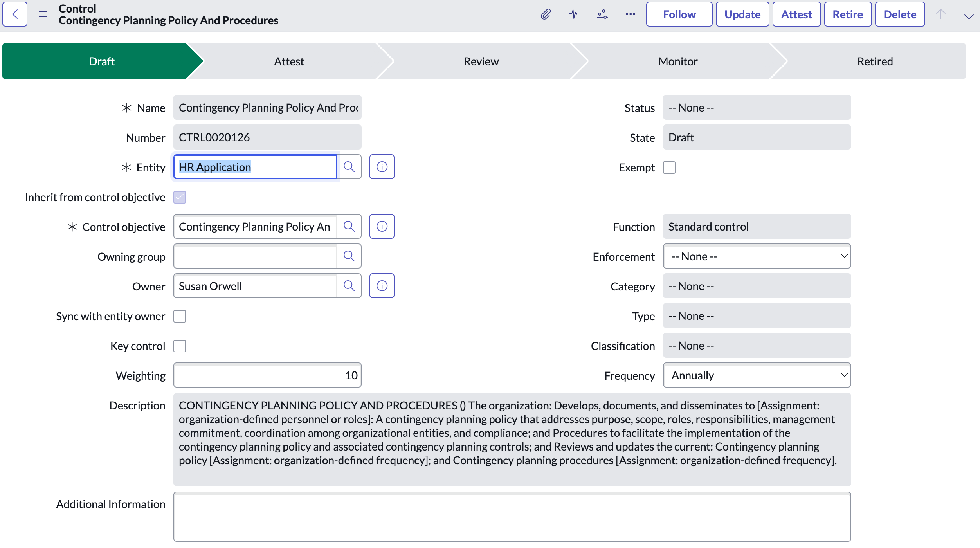
Task: Click the Retire button
Action: tap(848, 14)
